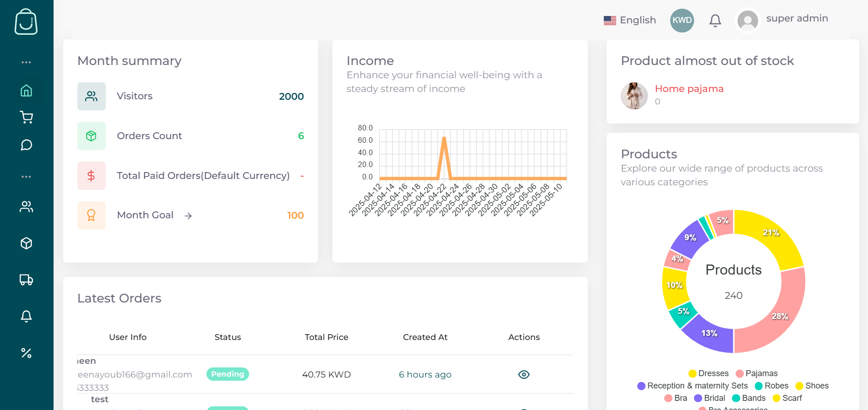Click the 10% yellow donut segment

(675, 286)
